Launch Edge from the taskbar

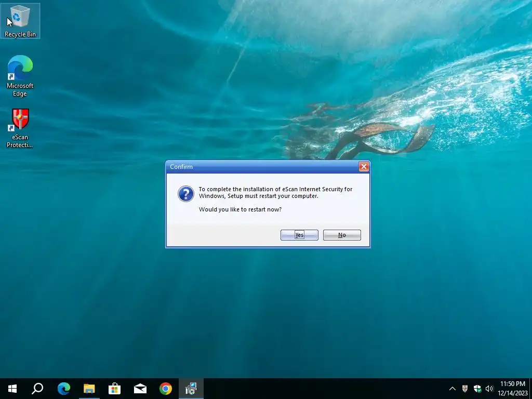64,389
